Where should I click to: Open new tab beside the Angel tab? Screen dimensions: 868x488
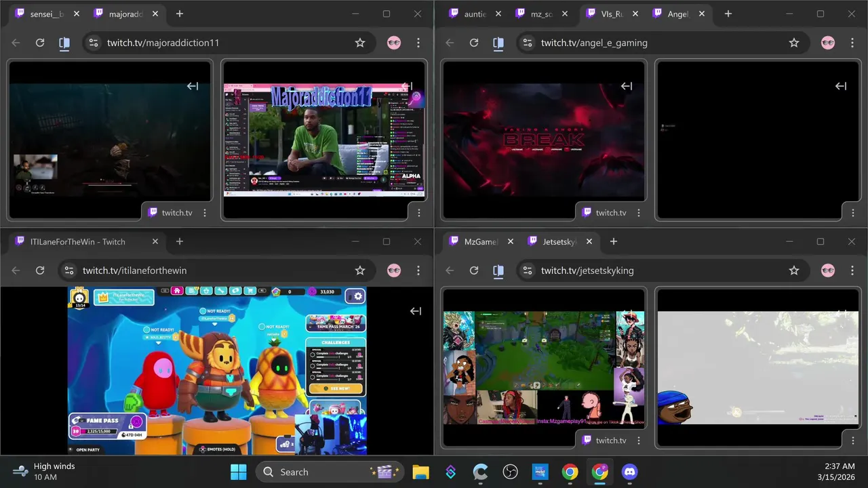point(728,14)
